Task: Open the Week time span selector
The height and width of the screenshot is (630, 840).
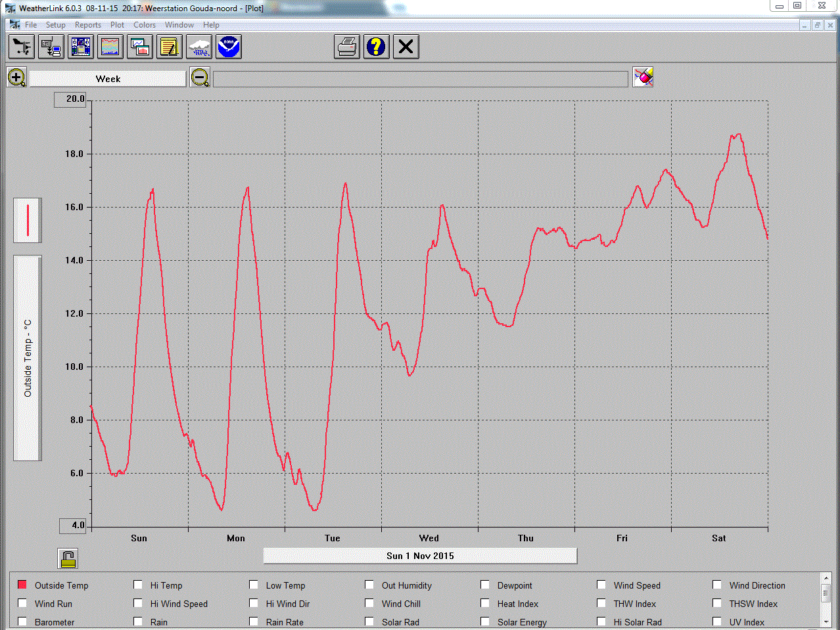Action: [x=108, y=79]
